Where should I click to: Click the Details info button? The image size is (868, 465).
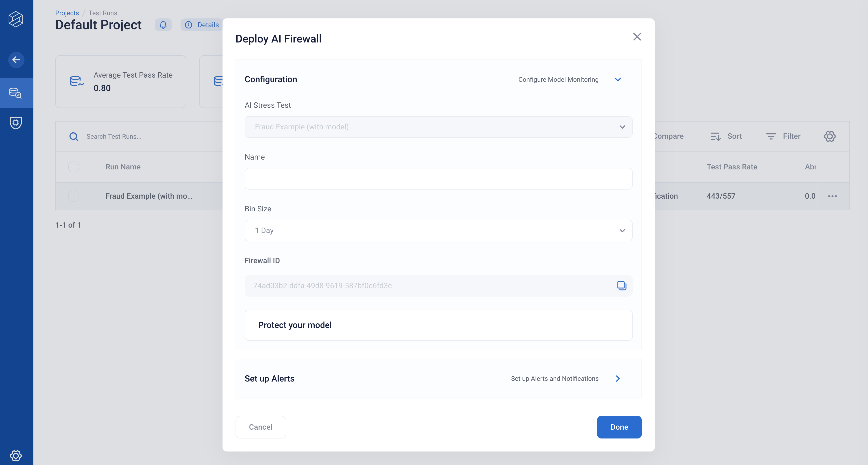tap(202, 25)
